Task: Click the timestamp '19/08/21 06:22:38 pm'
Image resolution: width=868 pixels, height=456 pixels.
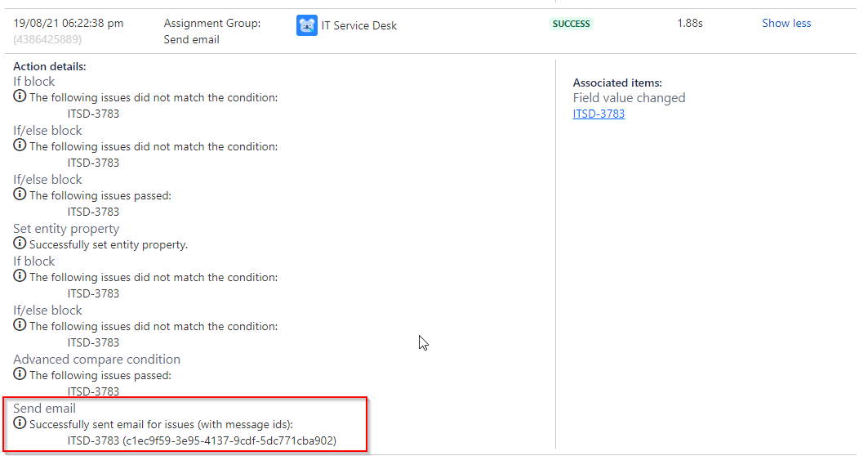Action: pyautogui.click(x=69, y=23)
